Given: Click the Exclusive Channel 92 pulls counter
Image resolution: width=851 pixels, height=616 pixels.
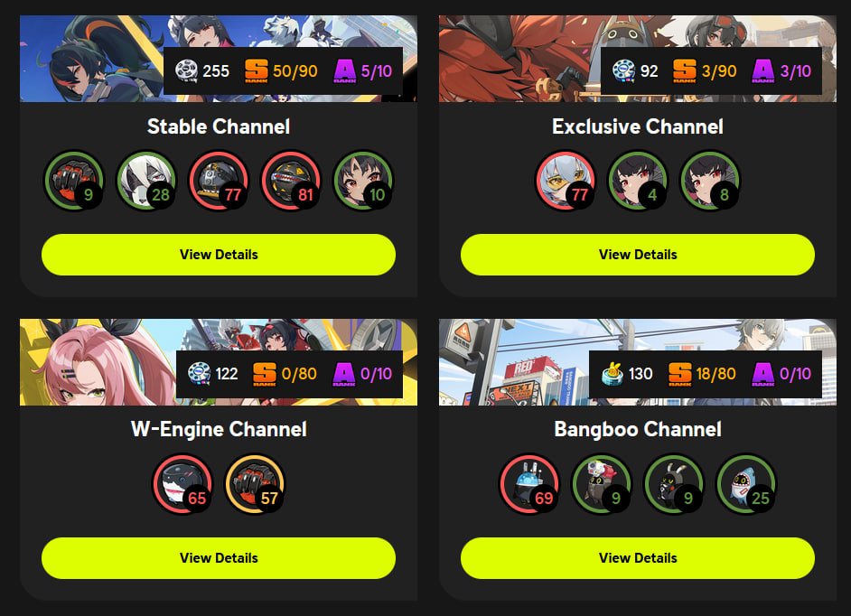Looking at the screenshot, I should point(635,70).
